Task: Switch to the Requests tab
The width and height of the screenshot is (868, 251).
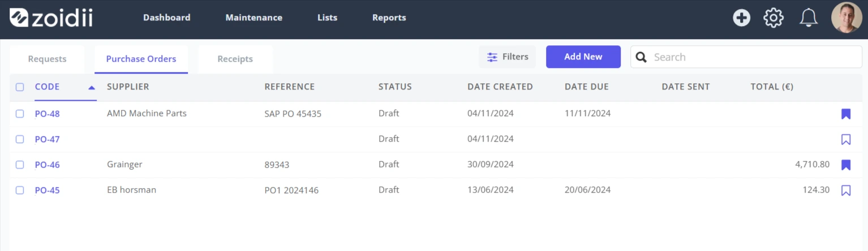Action: pyautogui.click(x=47, y=59)
